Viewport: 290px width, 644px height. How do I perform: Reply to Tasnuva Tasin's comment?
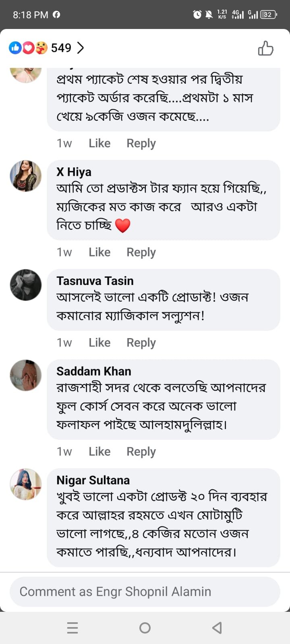[x=141, y=343]
